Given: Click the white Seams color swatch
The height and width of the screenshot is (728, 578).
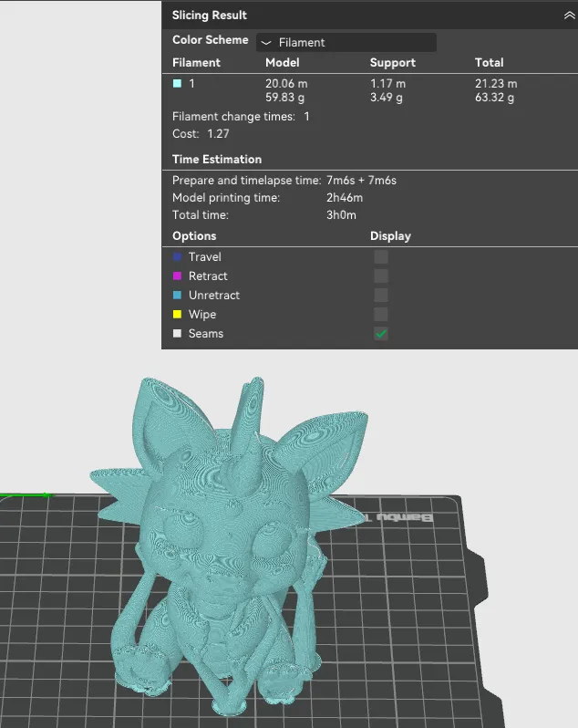Looking at the screenshot, I should [177, 333].
